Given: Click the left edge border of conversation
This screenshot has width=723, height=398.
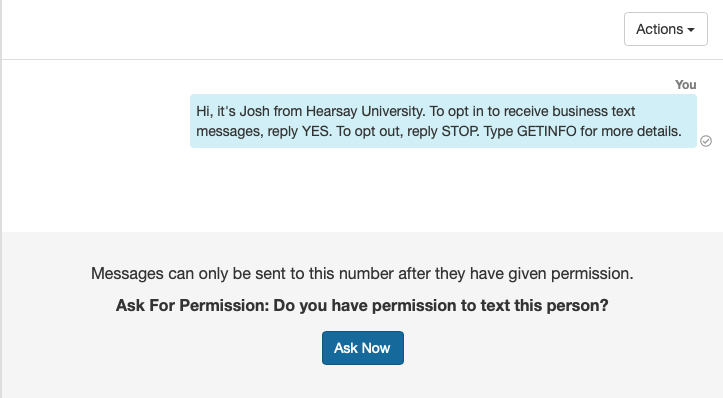Looking at the screenshot, I should coord(1,198).
